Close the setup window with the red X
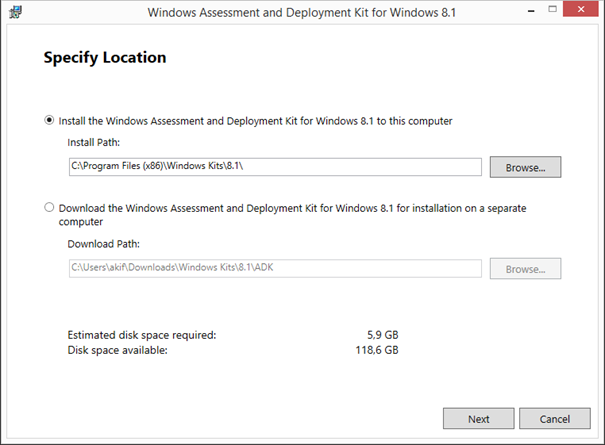 pyautogui.click(x=581, y=9)
